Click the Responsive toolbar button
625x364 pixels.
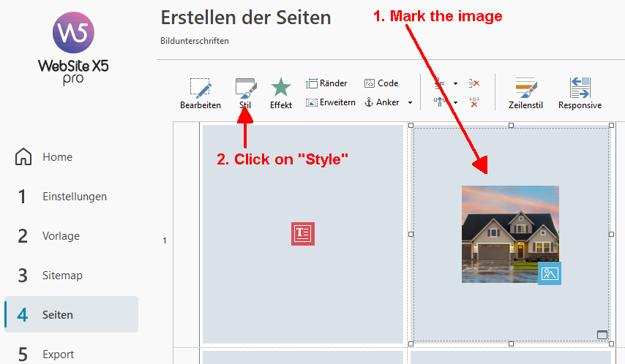coord(580,94)
